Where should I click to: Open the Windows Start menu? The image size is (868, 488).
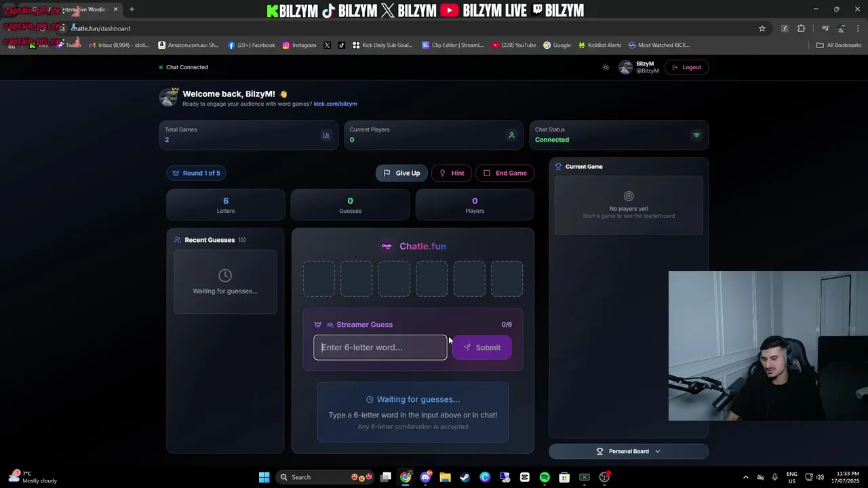click(x=264, y=477)
